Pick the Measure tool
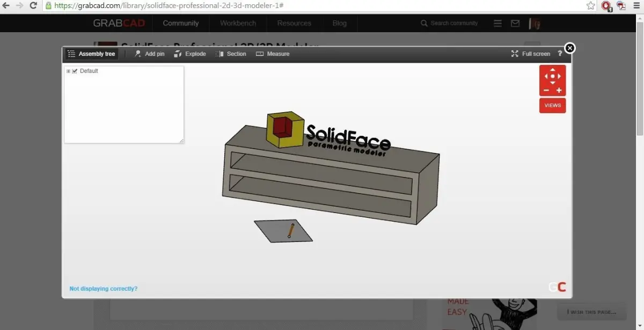 tap(273, 54)
